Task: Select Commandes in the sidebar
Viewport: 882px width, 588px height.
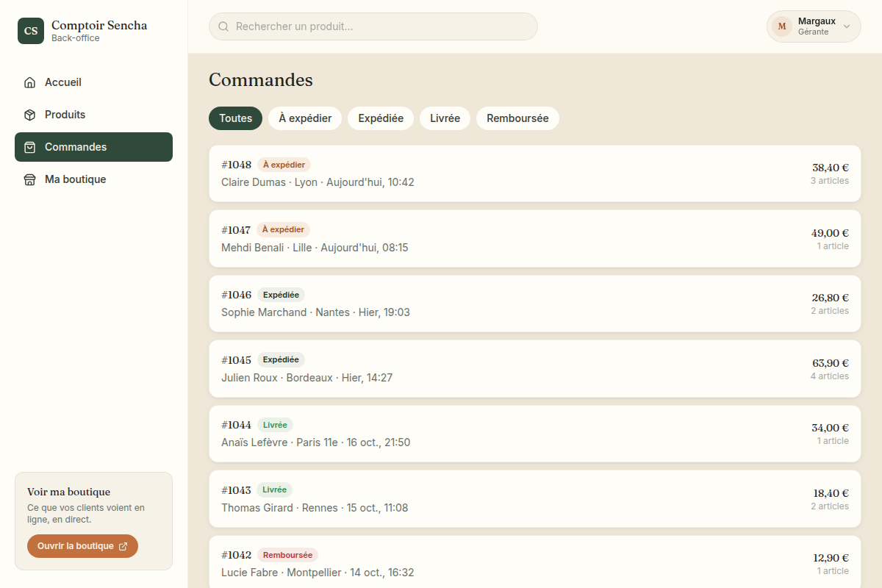Action: click(x=93, y=147)
